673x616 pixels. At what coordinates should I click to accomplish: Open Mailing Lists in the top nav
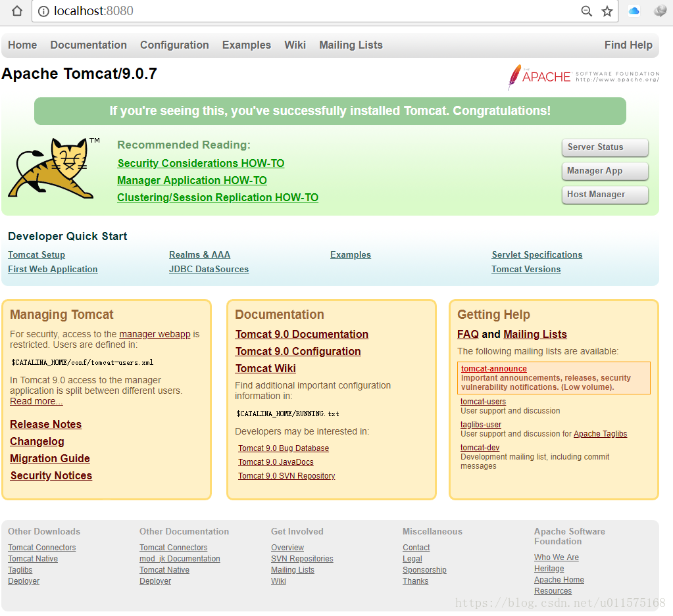click(351, 45)
